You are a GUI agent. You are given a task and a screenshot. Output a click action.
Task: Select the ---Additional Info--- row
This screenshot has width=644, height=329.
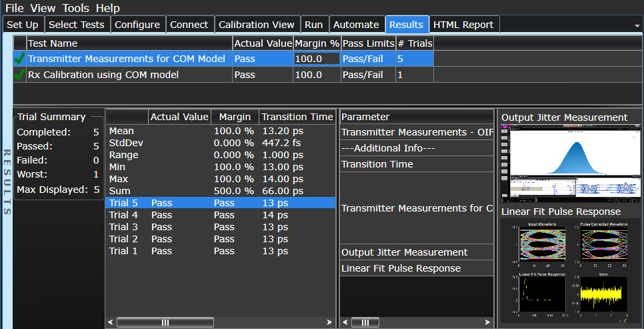(x=417, y=148)
